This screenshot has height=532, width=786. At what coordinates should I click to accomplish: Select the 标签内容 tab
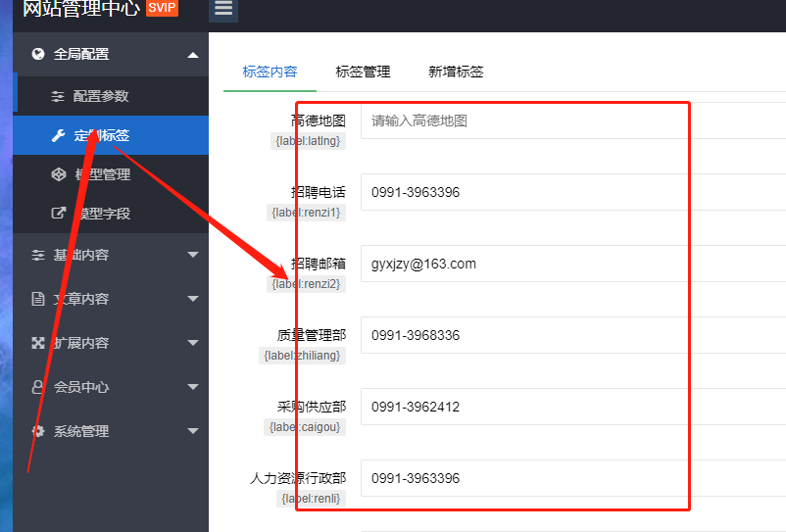coord(270,72)
